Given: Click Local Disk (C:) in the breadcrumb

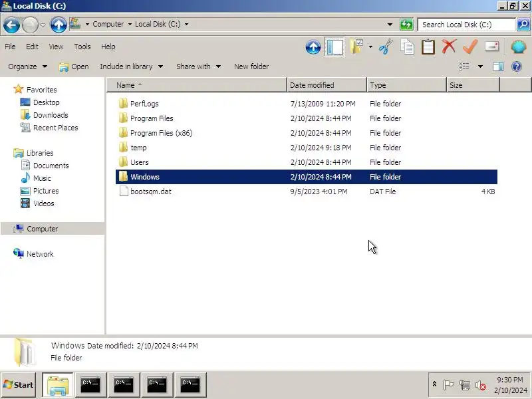Looking at the screenshot, I should 158,25.
